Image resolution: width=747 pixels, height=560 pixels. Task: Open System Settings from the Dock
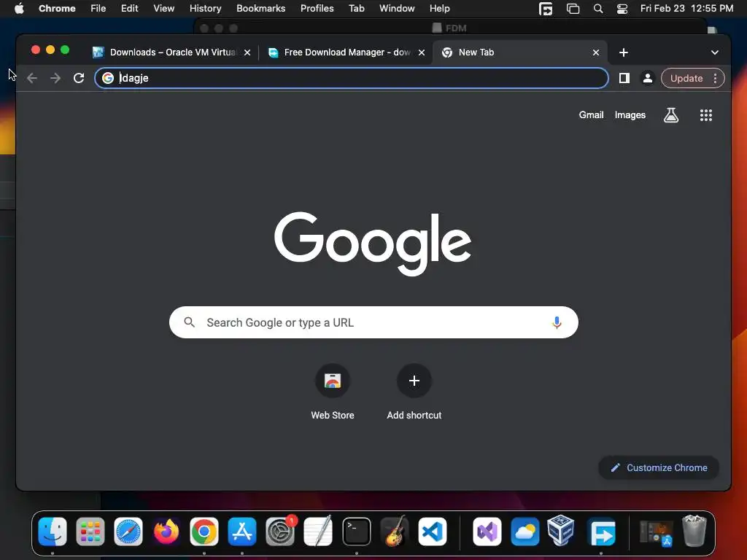(x=280, y=532)
